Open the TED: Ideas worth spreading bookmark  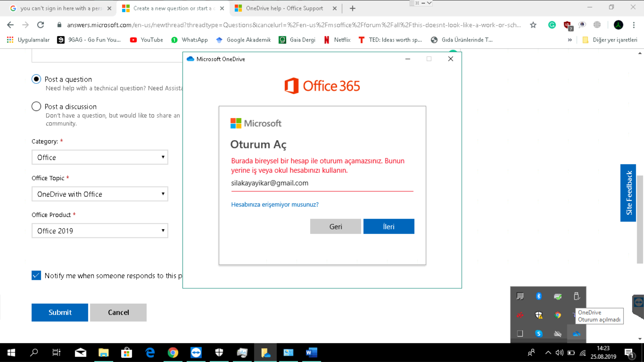tap(390, 40)
